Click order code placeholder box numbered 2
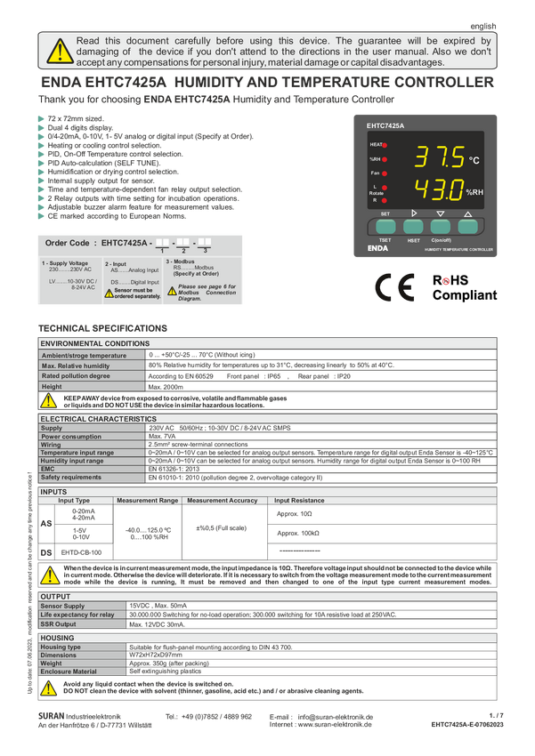Viewport: 535px width, 756px height. [182, 242]
